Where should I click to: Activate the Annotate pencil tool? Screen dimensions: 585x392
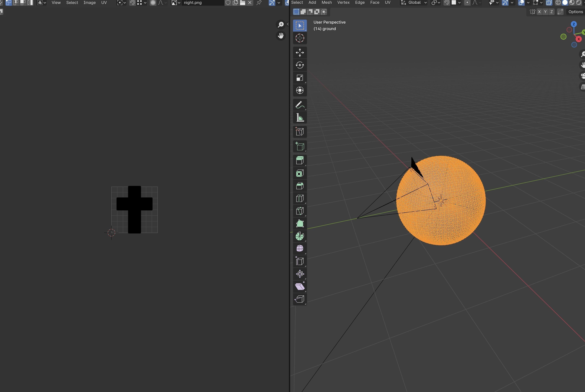(300, 105)
